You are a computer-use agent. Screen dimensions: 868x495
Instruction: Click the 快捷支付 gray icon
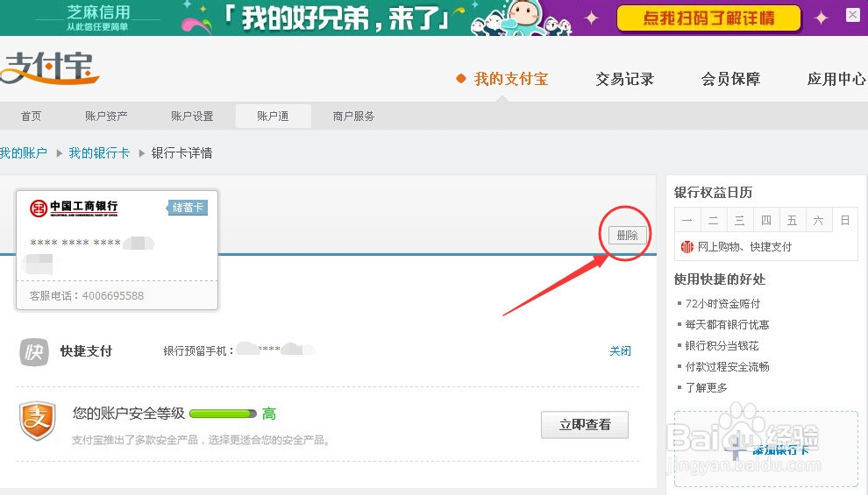(x=34, y=351)
